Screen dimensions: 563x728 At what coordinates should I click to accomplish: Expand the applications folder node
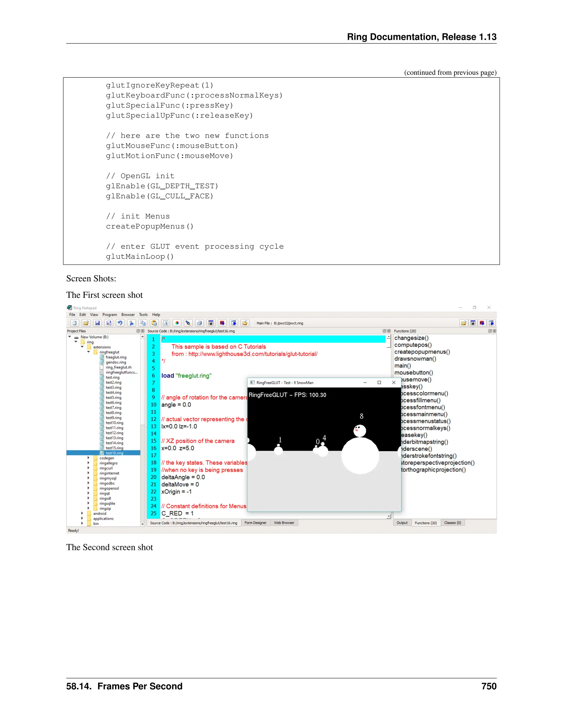(x=82, y=518)
